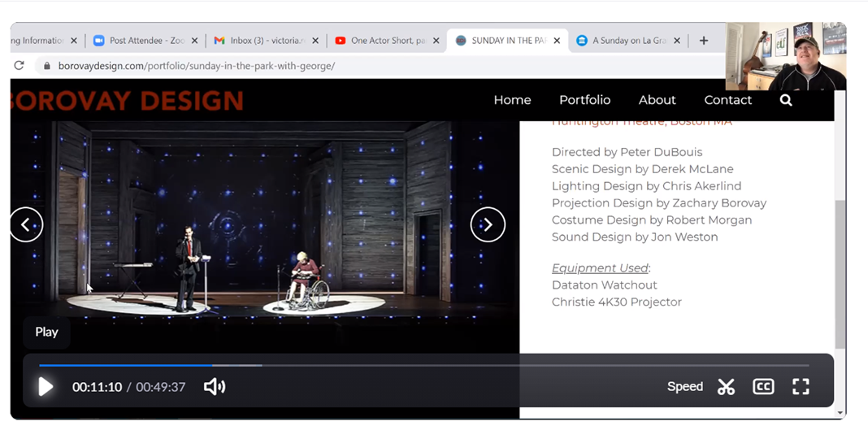Play the recording
Image resolution: width=868 pixels, height=426 pixels.
pos(46,387)
